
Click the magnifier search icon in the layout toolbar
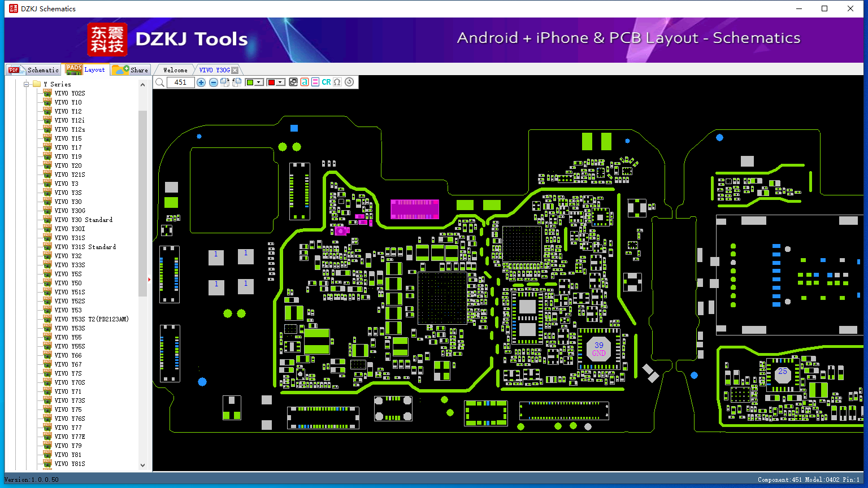[x=160, y=82]
